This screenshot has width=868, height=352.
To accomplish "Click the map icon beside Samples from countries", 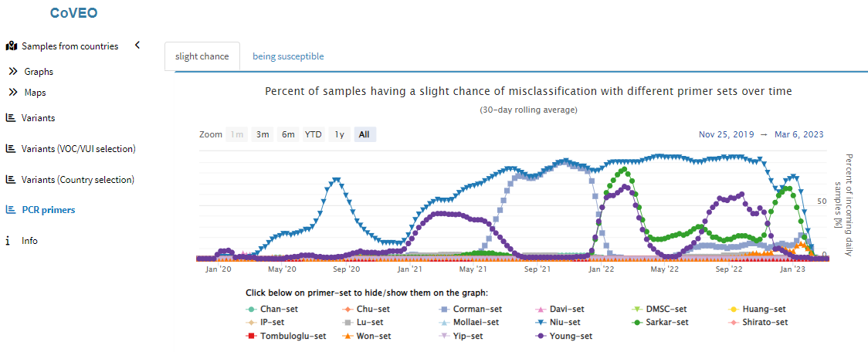I will click(12, 46).
